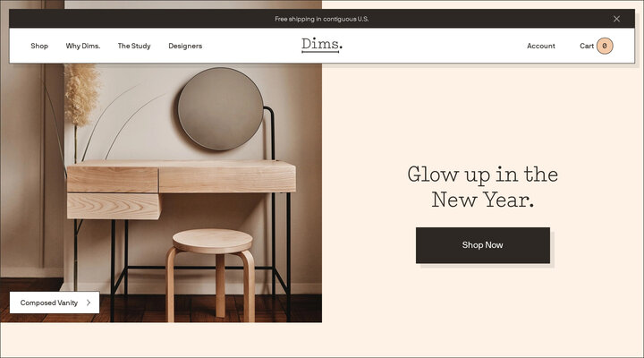Click the chevron arrow beside Composed Vanity
Image resolution: width=644 pixels, height=358 pixels.
pos(89,303)
